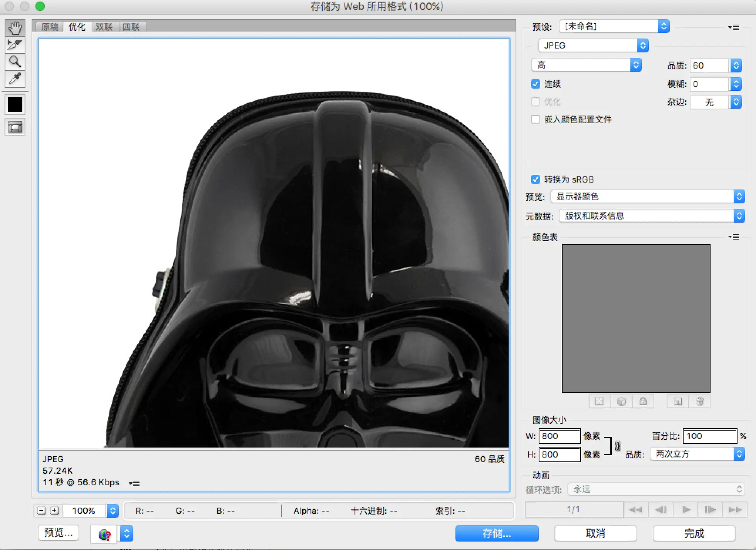Click the color table trash icon

tap(700, 402)
